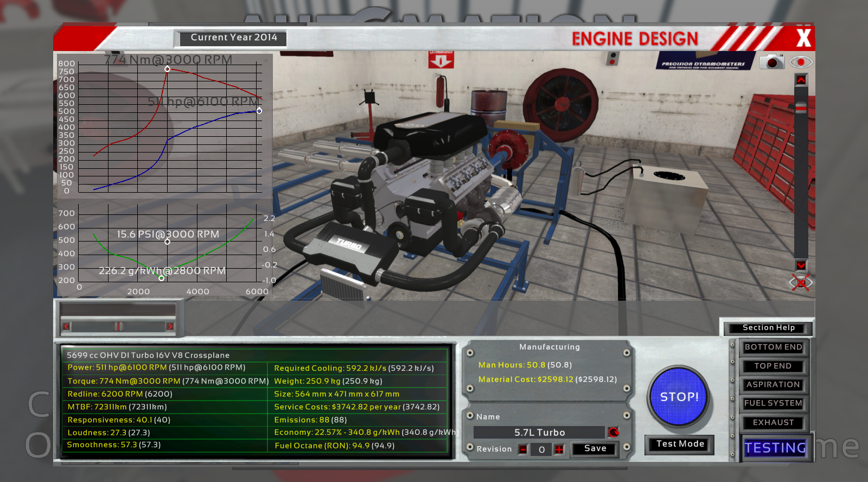The width and height of the screenshot is (868, 482).
Task: Click the 15.6 PSI@3000 RPM label
Action: tap(168, 234)
